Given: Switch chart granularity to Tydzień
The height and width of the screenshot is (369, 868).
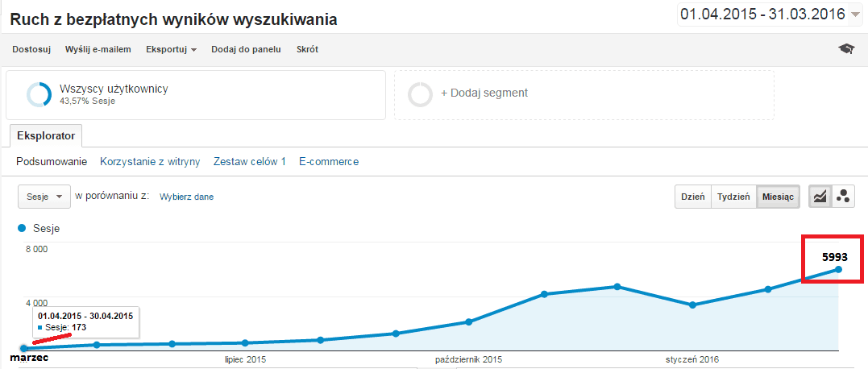Looking at the screenshot, I should tap(733, 197).
